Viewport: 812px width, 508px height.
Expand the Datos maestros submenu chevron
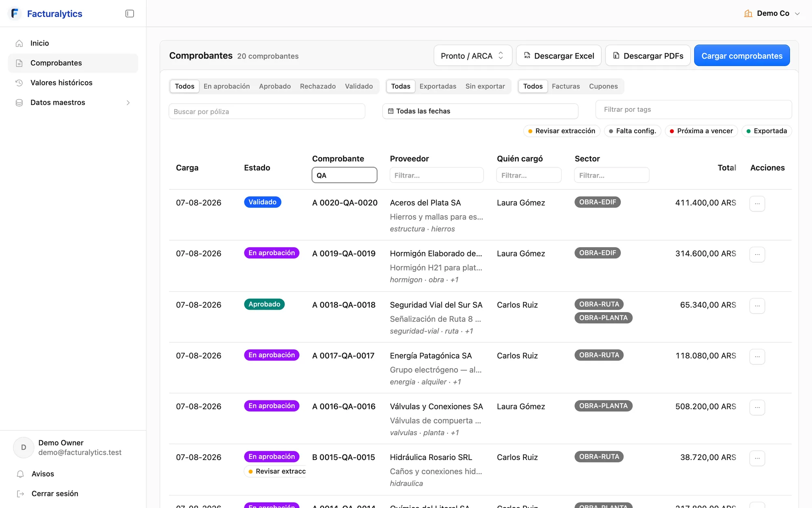pyautogui.click(x=128, y=103)
